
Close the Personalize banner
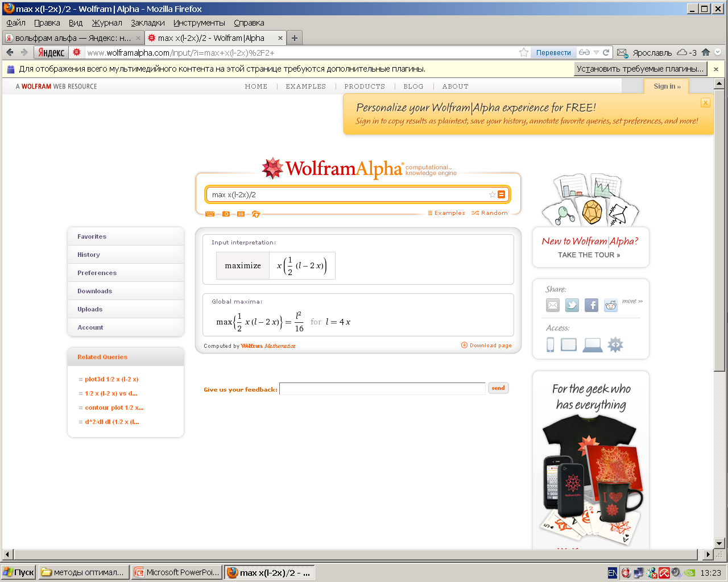coord(705,103)
